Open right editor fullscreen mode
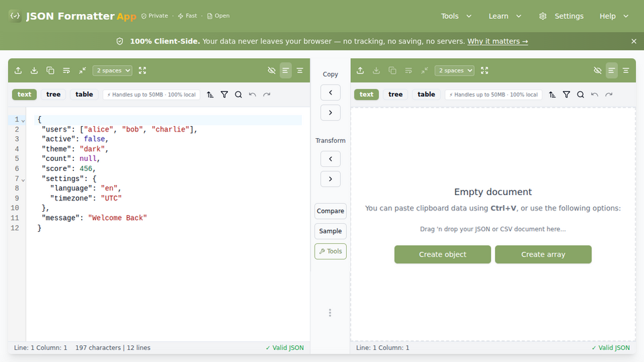 click(x=484, y=70)
